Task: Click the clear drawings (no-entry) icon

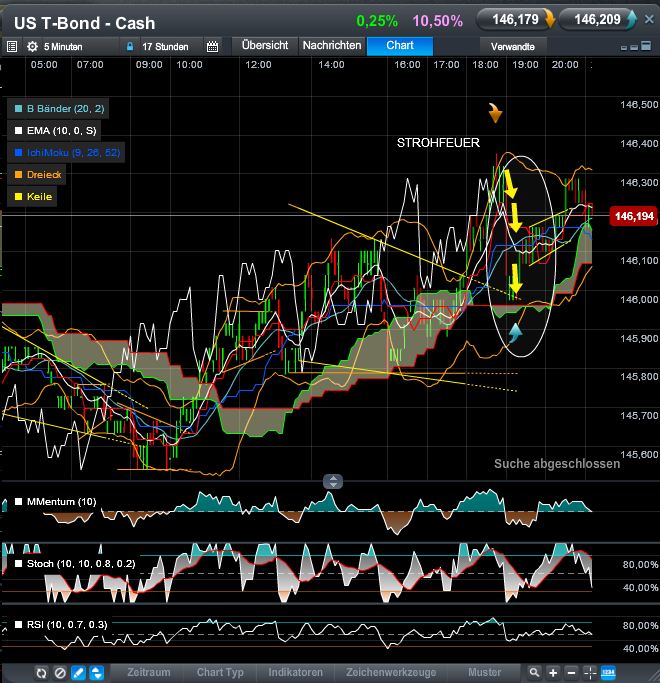Action: [60, 673]
